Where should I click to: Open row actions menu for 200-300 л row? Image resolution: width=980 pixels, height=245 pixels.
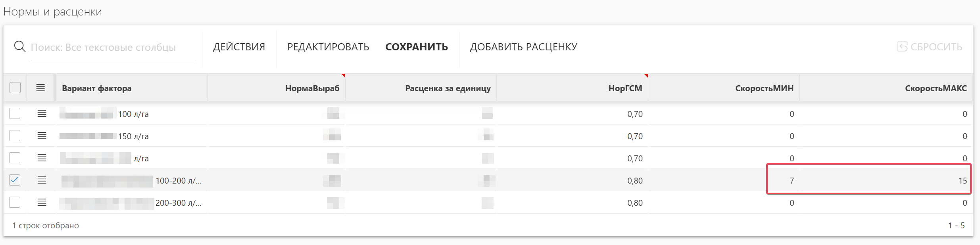pyautogui.click(x=42, y=203)
